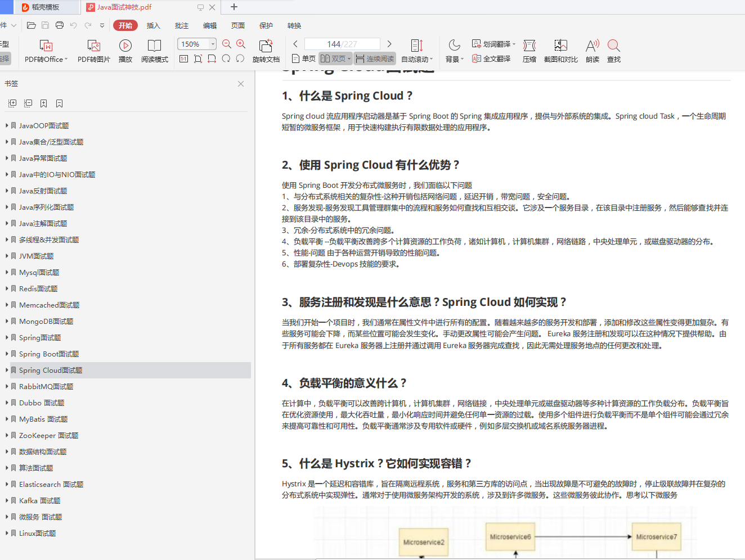Delete bookmark icon in bookmark panel
The width and height of the screenshot is (745, 560).
pyautogui.click(x=60, y=103)
